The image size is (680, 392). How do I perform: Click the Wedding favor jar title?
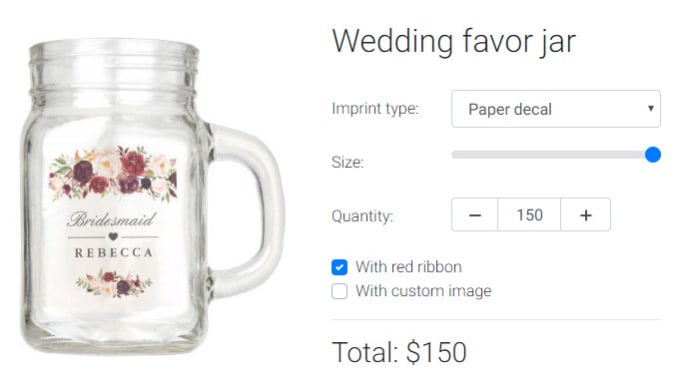[x=454, y=42]
